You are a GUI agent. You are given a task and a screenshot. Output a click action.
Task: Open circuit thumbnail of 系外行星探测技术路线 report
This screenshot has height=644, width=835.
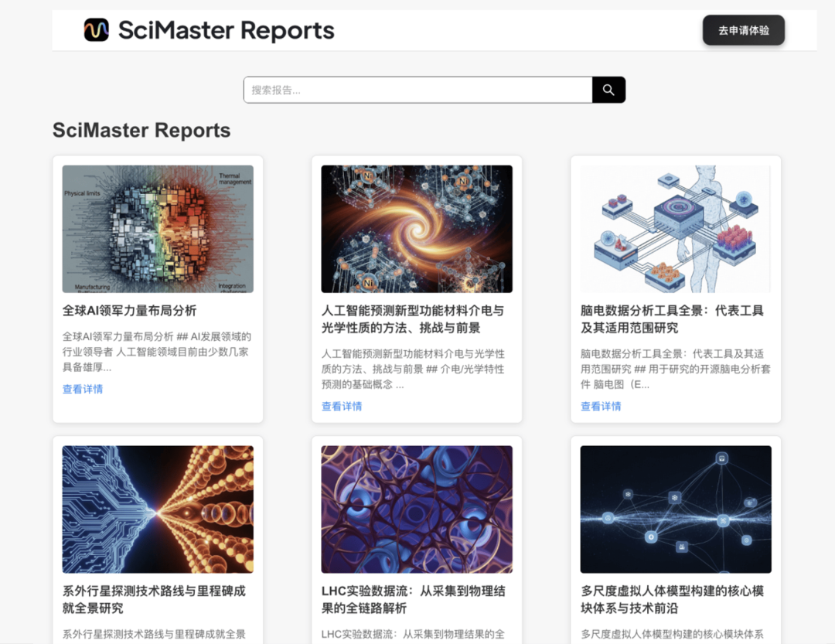[158, 509]
